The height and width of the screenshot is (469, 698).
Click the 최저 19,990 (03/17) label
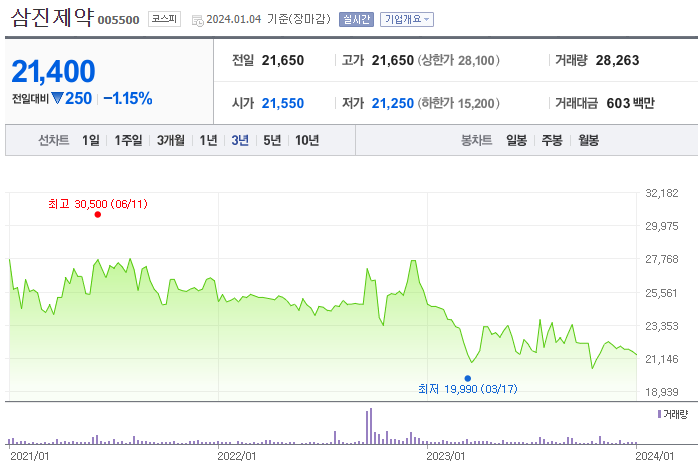(468, 389)
